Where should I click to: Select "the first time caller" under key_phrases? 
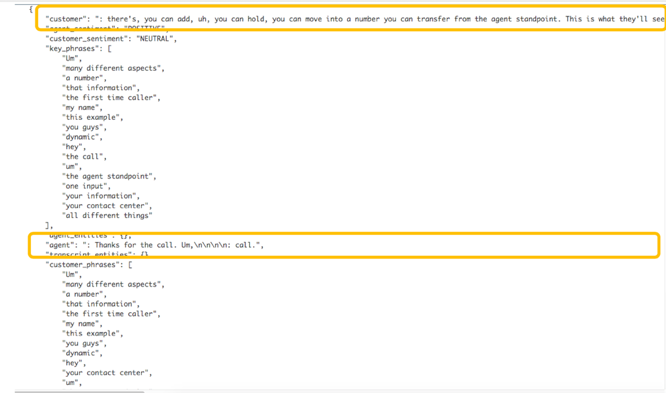(111, 97)
